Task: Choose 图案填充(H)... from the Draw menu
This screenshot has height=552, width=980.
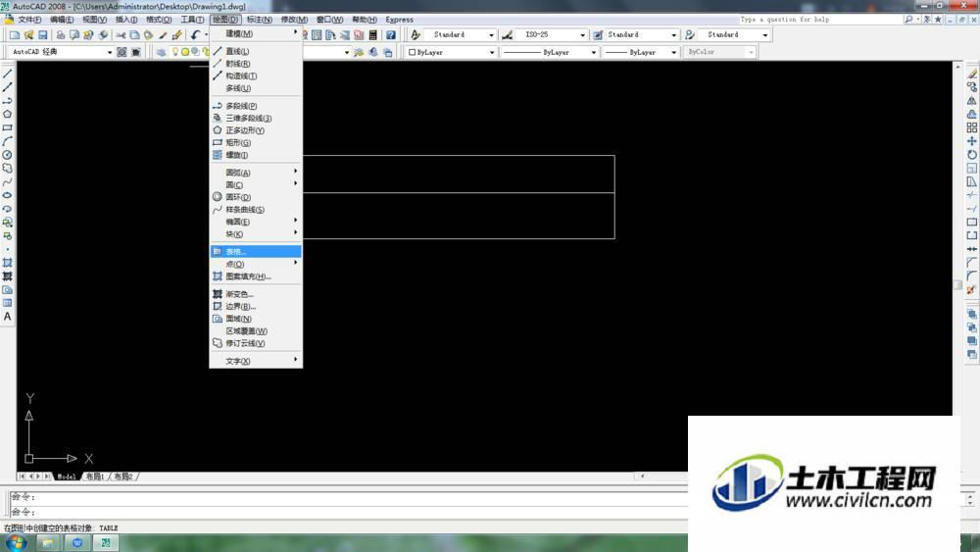Action: [256, 276]
